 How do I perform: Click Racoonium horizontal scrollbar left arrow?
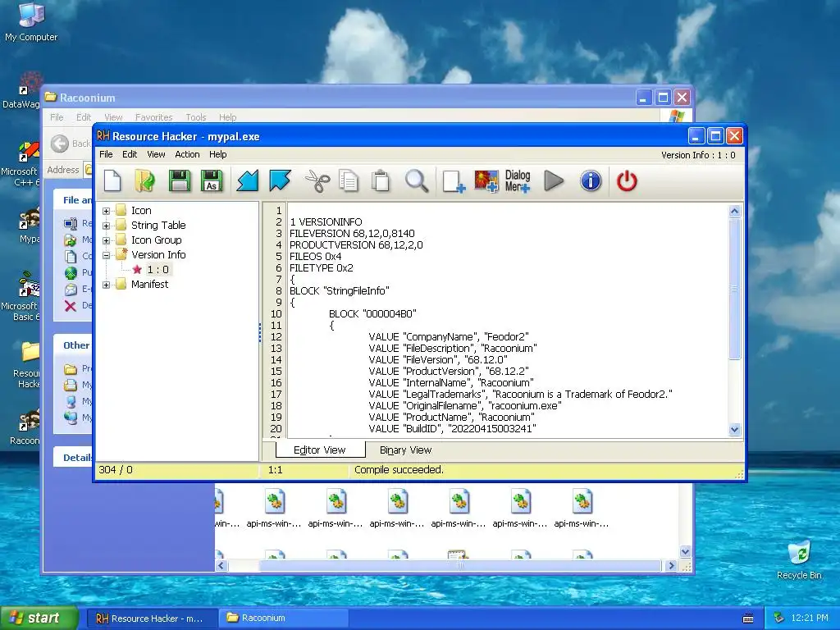click(221, 566)
